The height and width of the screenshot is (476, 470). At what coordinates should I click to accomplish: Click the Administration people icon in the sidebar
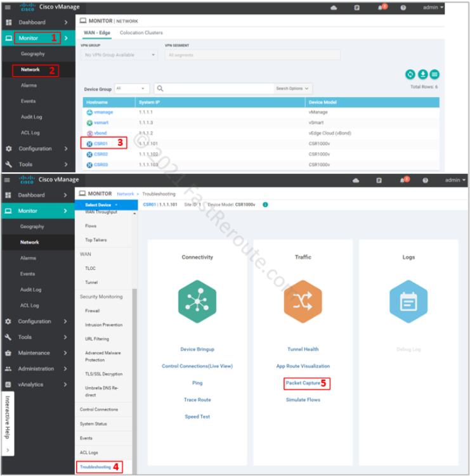8,368
